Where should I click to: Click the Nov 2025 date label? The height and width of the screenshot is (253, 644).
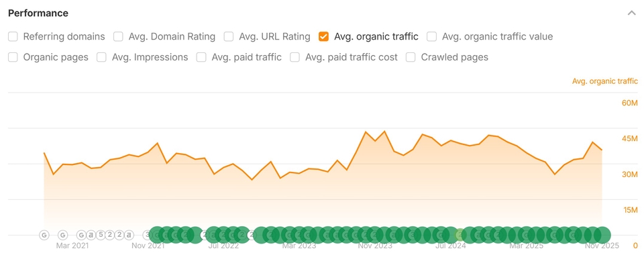click(602, 246)
